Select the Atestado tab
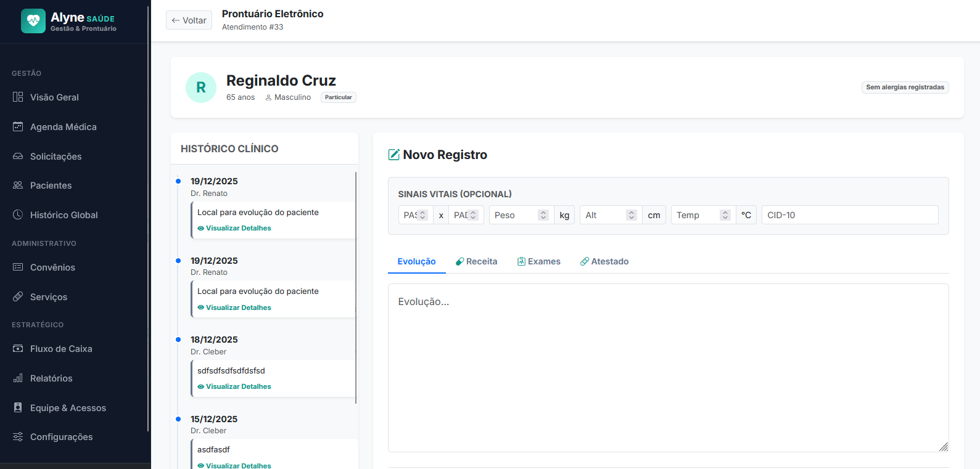Screen dimensions: 980x469 pos(604,261)
